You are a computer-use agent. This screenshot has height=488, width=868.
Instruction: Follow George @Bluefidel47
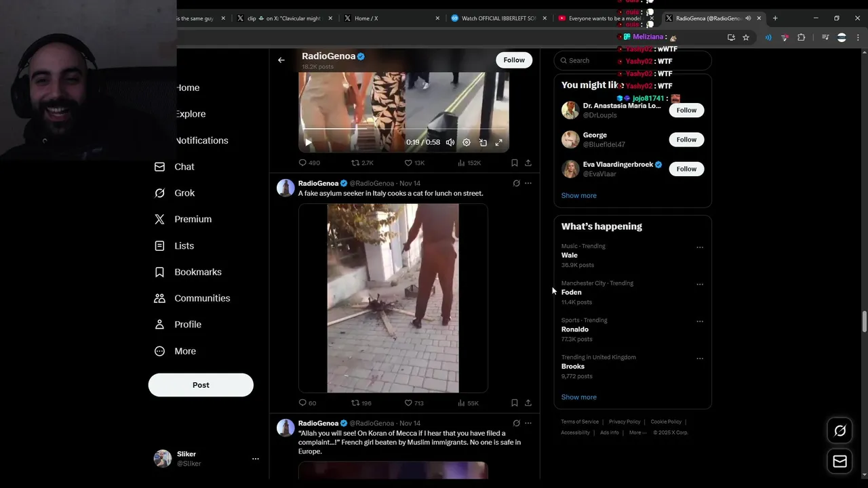click(x=686, y=140)
